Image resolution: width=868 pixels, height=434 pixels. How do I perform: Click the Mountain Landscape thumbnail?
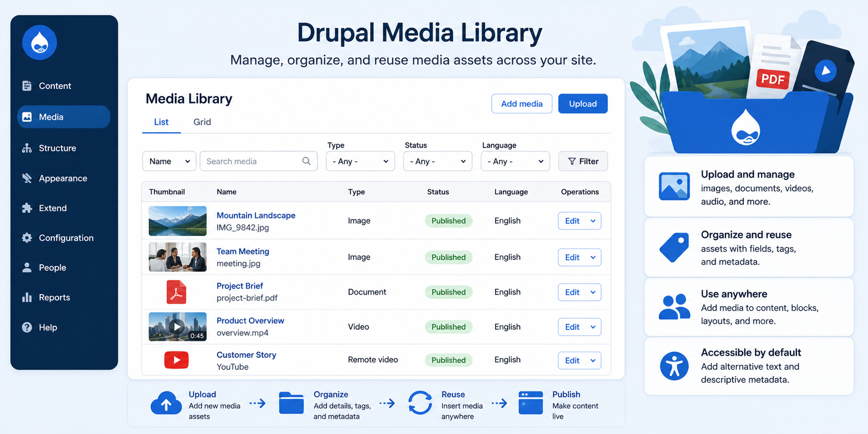178,221
